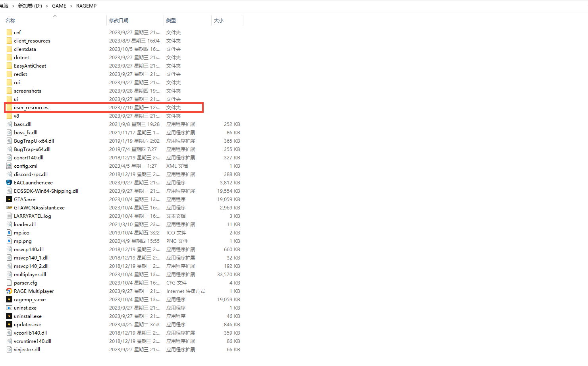Viewport: 588px width, 366px height.
Task: Select the uninst.exe file icon
Action: coord(9,308)
